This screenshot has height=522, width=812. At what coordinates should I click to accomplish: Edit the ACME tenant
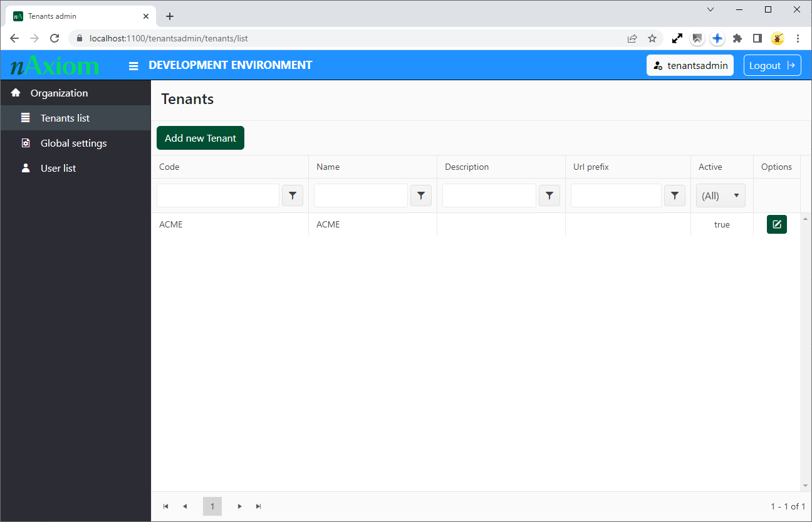tap(777, 224)
